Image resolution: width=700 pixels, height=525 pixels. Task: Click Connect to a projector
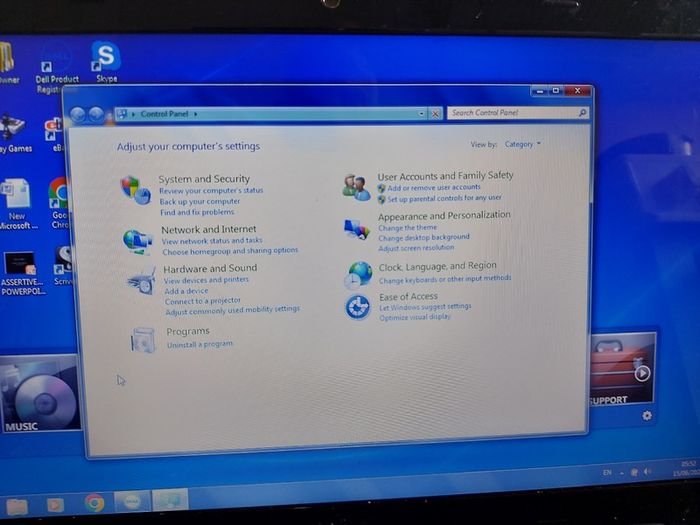[203, 301]
